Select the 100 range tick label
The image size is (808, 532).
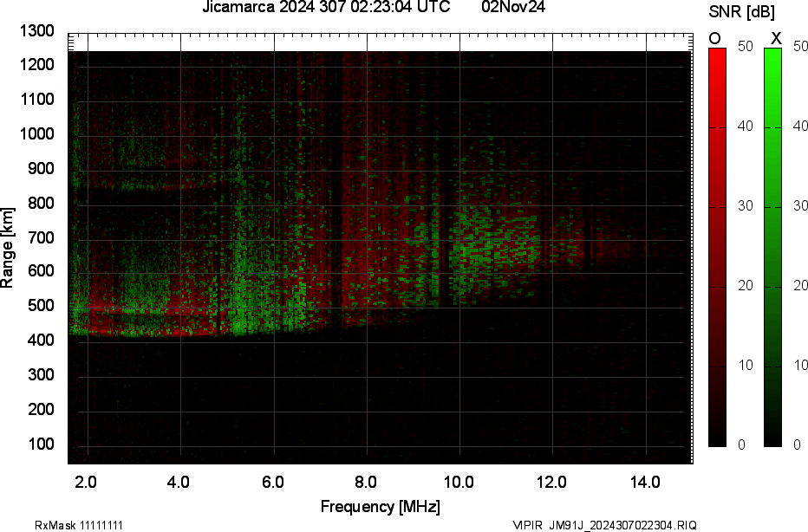41,444
